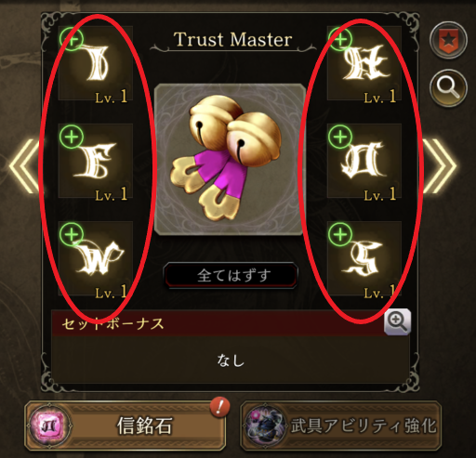Viewport: 476px width, 458px height.
Task: Tap green plus on F rune slot
Action: [72, 137]
